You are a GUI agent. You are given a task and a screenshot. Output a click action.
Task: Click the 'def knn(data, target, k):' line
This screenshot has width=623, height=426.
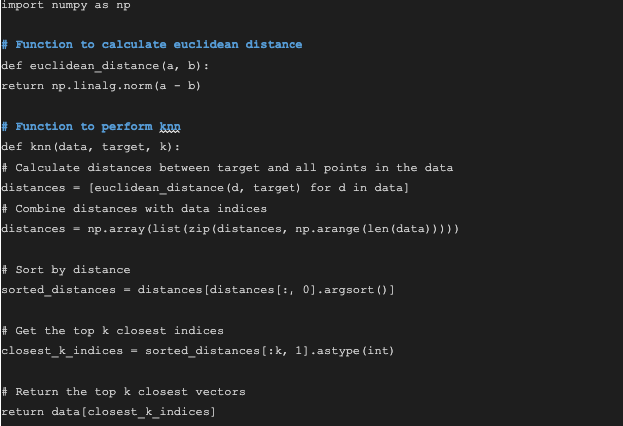pos(91,147)
